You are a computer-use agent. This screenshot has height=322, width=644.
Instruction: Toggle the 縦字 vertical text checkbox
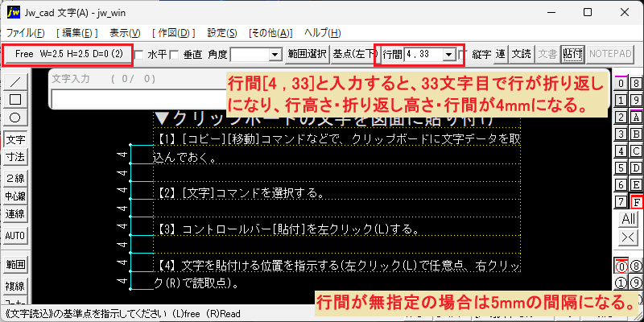click(463, 54)
